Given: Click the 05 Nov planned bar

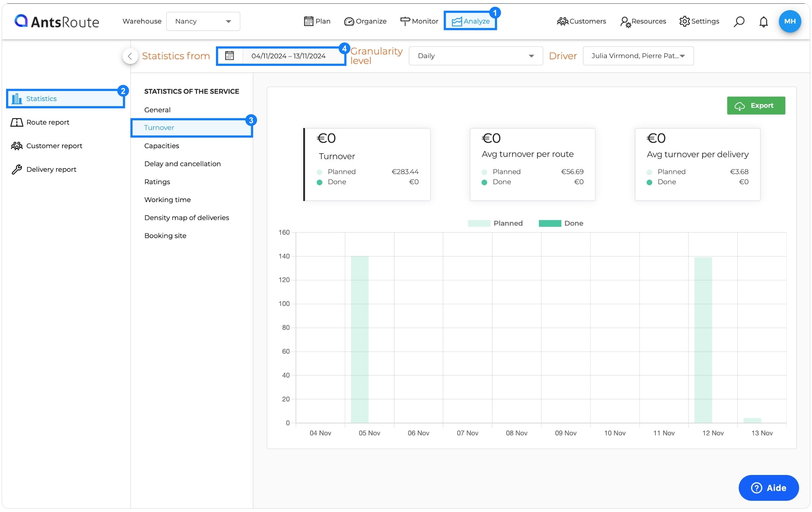Looking at the screenshot, I should pos(360,339).
